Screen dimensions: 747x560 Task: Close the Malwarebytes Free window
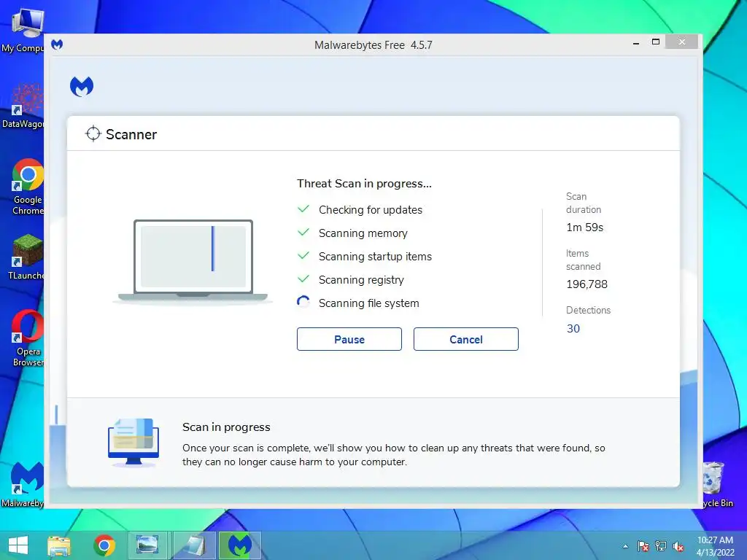pos(682,42)
